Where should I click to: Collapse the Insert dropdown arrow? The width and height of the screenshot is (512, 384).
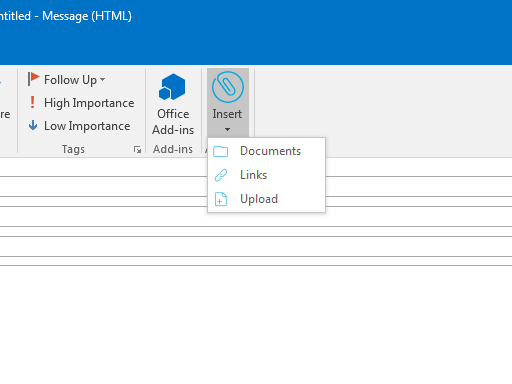pyautogui.click(x=227, y=129)
